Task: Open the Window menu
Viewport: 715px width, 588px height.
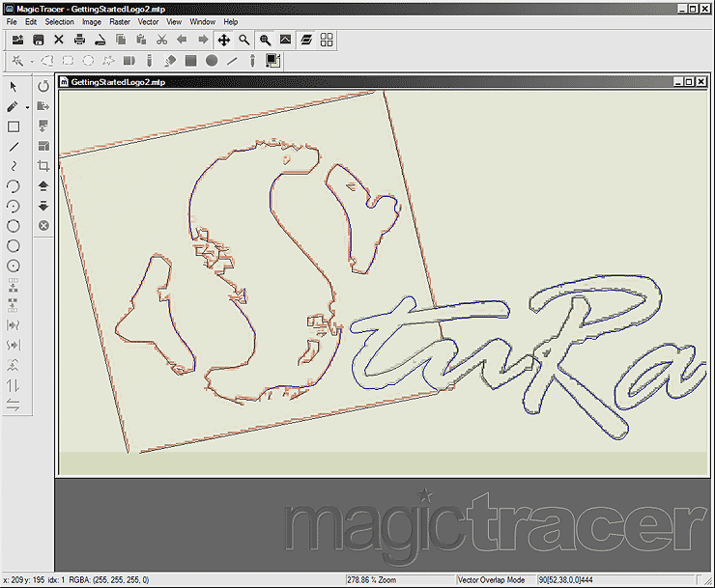Action: coord(203,22)
